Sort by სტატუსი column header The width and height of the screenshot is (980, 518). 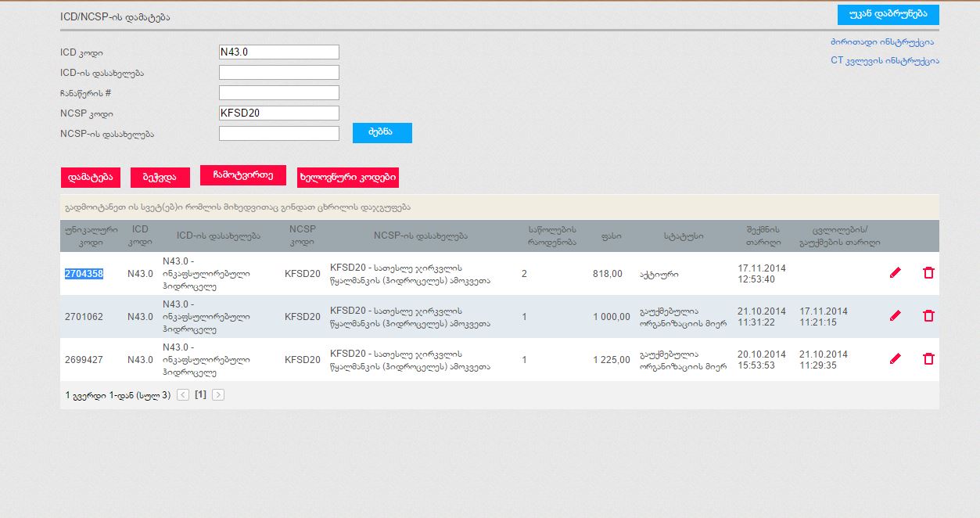click(x=683, y=236)
